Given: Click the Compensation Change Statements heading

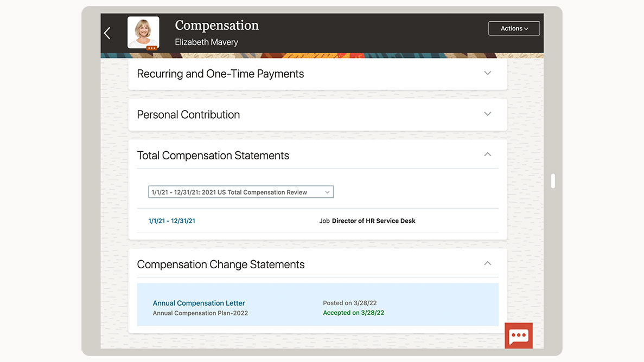Looking at the screenshot, I should [220, 264].
